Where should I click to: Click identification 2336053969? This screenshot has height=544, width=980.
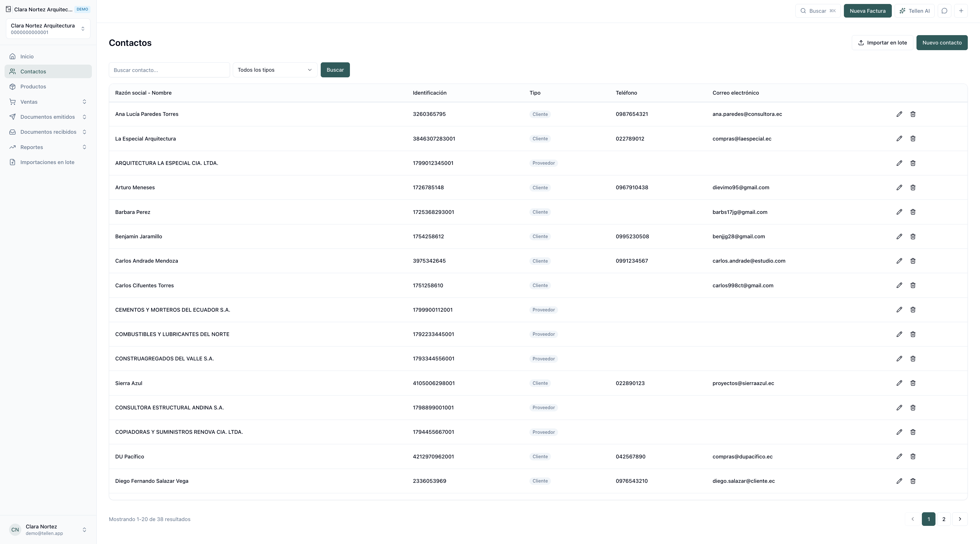tap(430, 481)
